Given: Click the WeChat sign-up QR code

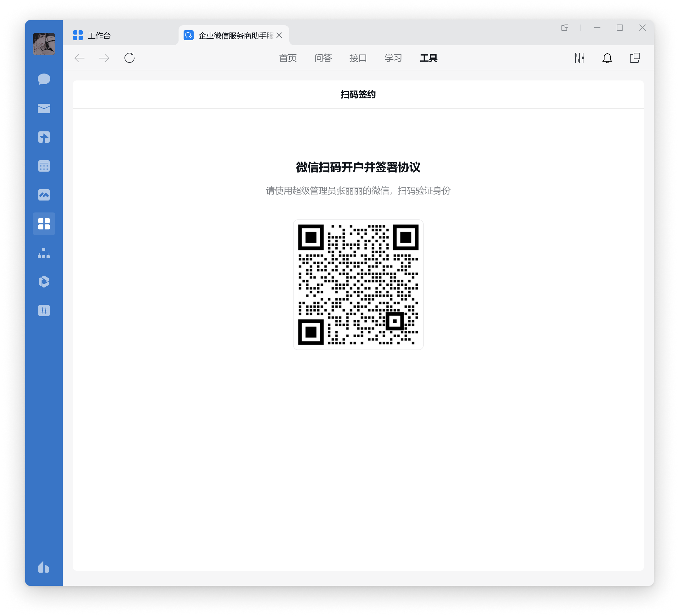Looking at the screenshot, I should [358, 285].
